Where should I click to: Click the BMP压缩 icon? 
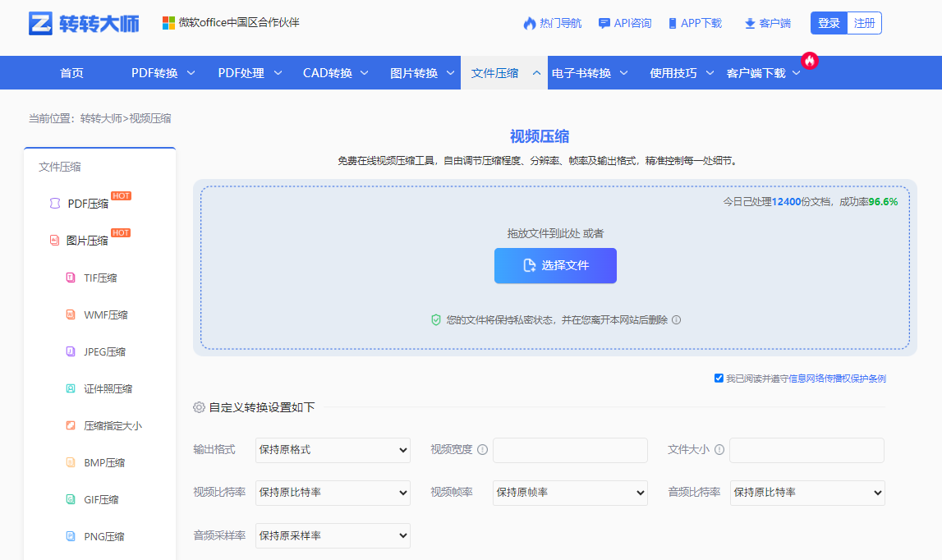click(x=71, y=462)
